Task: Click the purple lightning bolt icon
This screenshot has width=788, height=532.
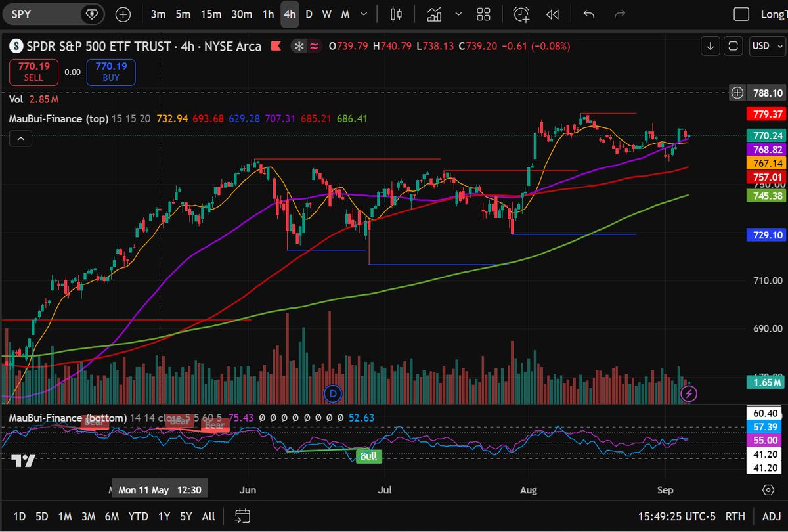Action: 689,393
